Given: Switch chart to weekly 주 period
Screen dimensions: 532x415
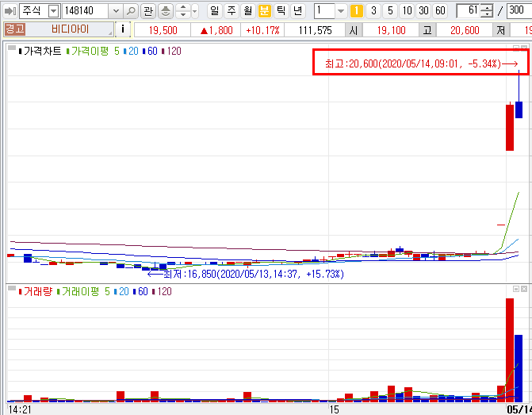Looking at the screenshot, I should point(232,11).
